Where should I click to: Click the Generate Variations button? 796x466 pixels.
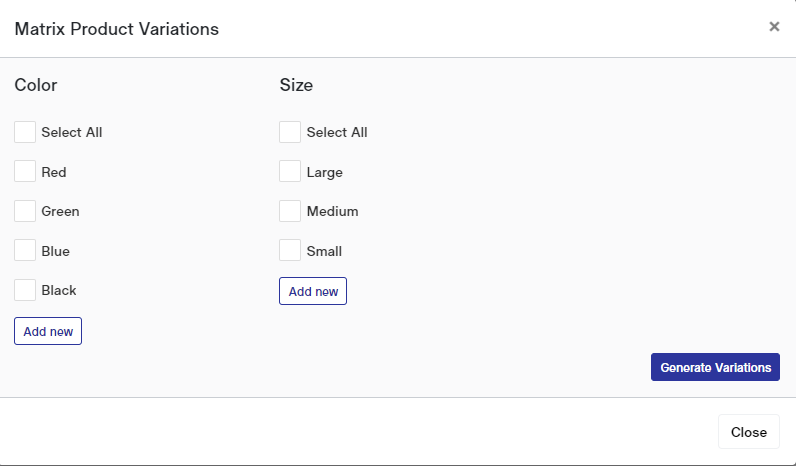coord(715,367)
